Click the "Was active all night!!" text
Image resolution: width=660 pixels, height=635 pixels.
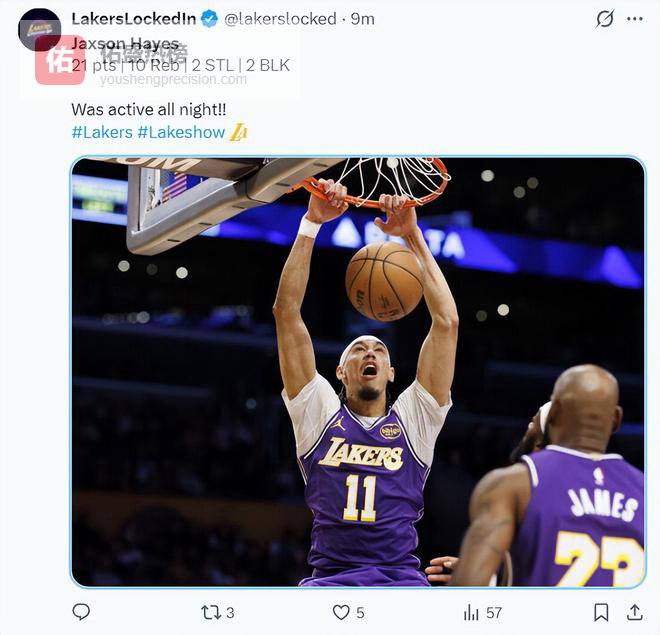(x=149, y=108)
